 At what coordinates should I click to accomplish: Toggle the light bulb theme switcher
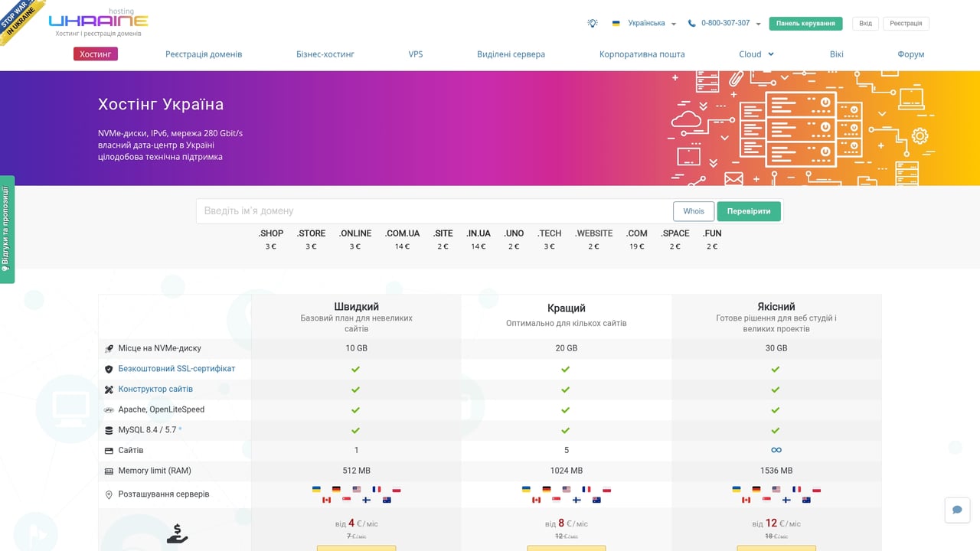point(592,23)
